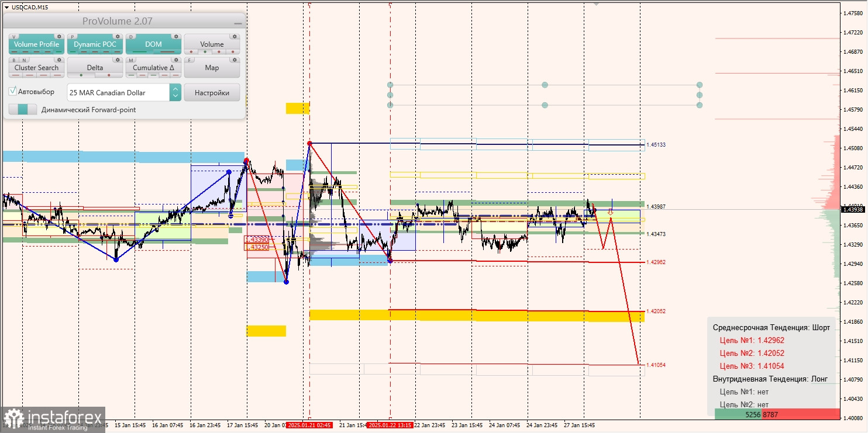The width and height of the screenshot is (868, 433).
Task: Uncheck the Автовыбор checkbox
Action: (13, 92)
